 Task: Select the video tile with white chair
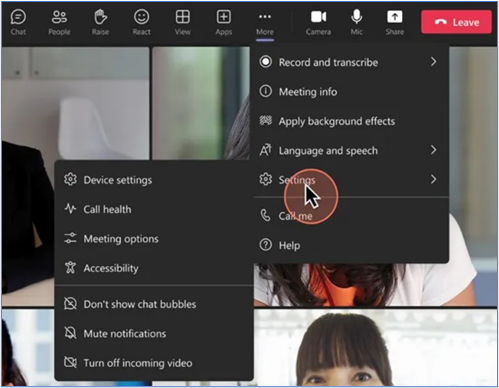tap(75, 103)
